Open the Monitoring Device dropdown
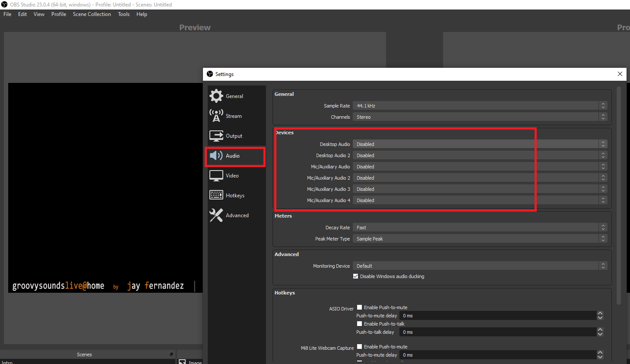Image resolution: width=630 pixels, height=364 pixels. pos(480,266)
